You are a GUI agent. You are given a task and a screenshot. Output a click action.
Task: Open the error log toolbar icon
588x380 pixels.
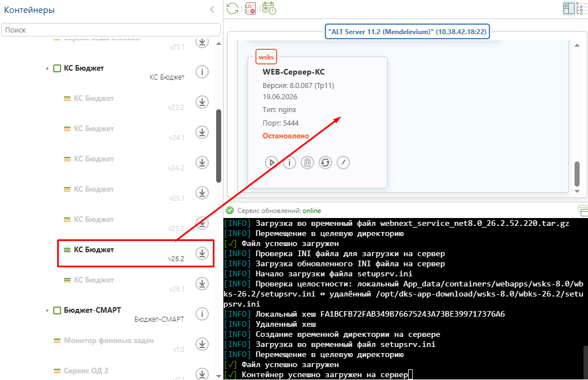[x=250, y=8]
